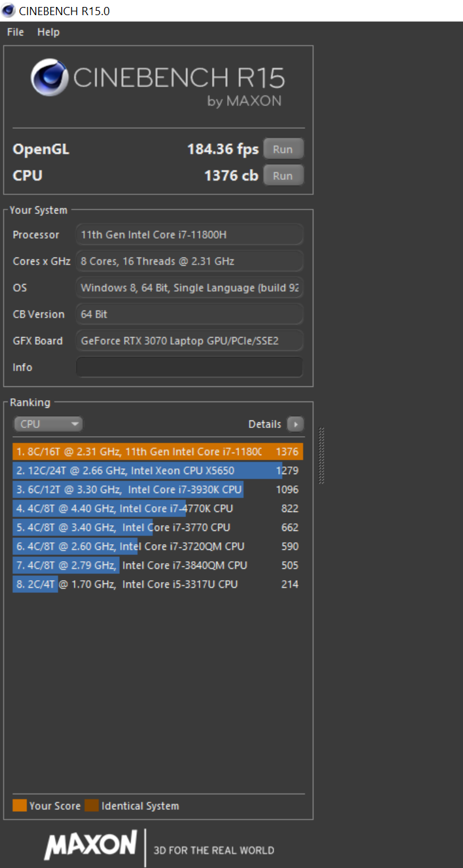Open the Help menu
The height and width of the screenshot is (868, 463).
coord(48,32)
